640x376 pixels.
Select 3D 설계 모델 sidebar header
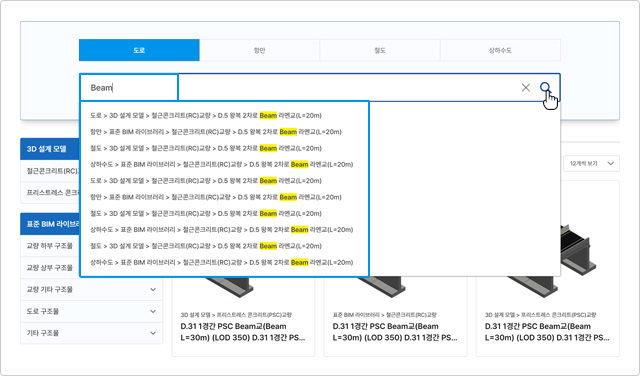49,149
